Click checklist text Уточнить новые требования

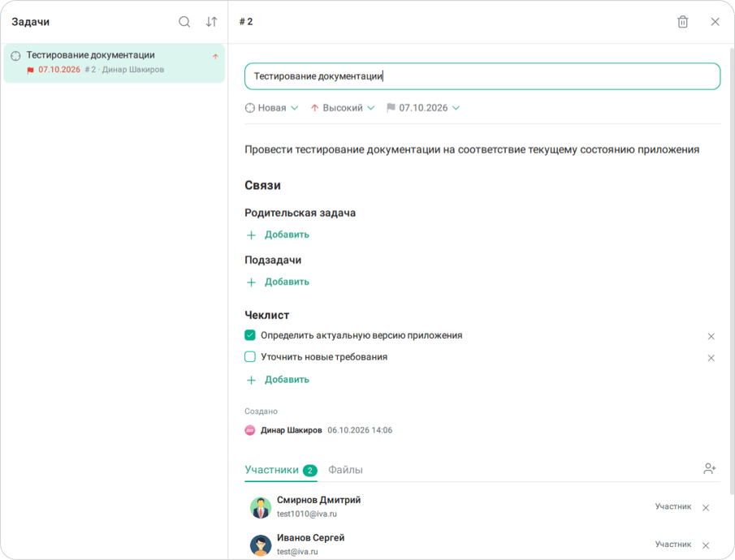point(324,356)
